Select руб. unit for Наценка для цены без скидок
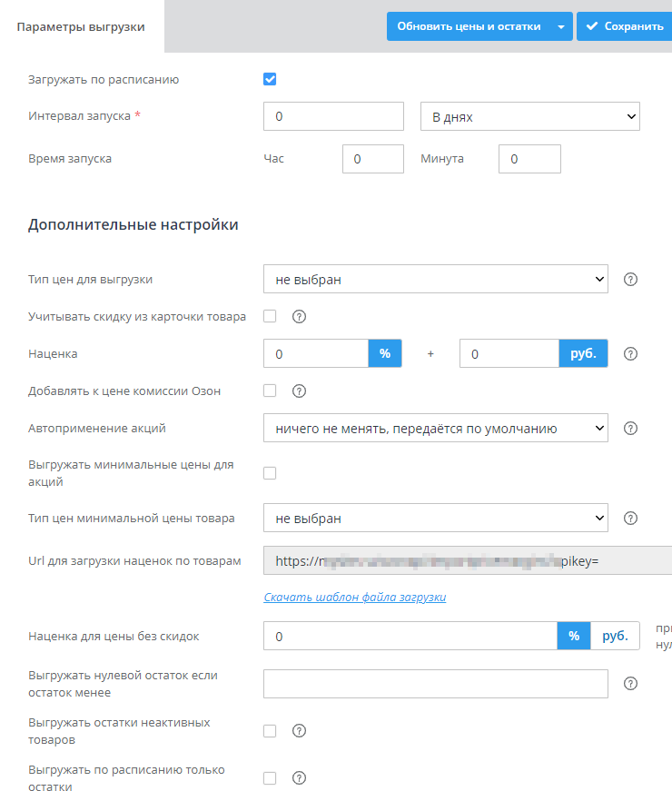This screenshot has height=791, width=672. tap(615, 637)
